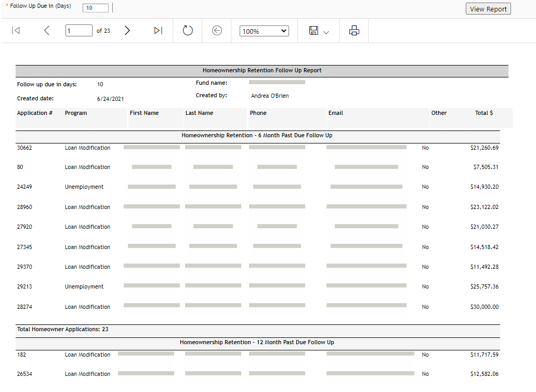The height and width of the screenshot is (392, 536).
Task: Click Unemployment program for application 24249
Action: pyautogui.click(x=84, y=187)
